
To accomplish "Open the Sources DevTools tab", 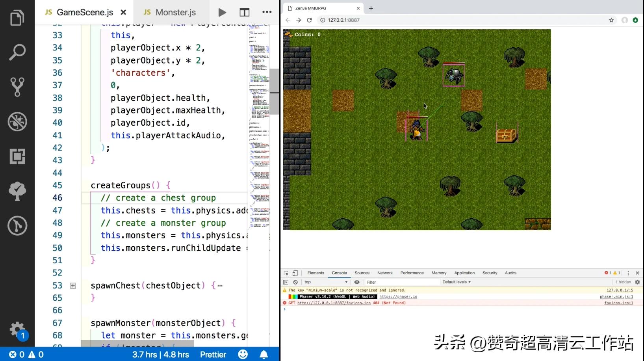I will 362,273.
